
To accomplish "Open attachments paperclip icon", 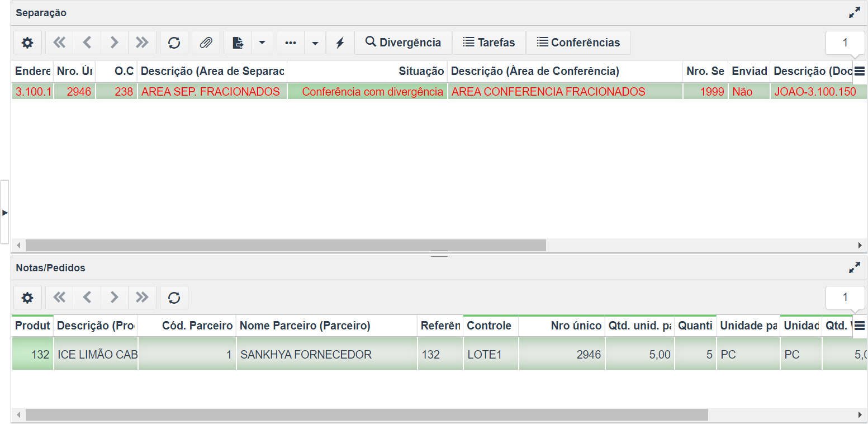I will (206, 43).
